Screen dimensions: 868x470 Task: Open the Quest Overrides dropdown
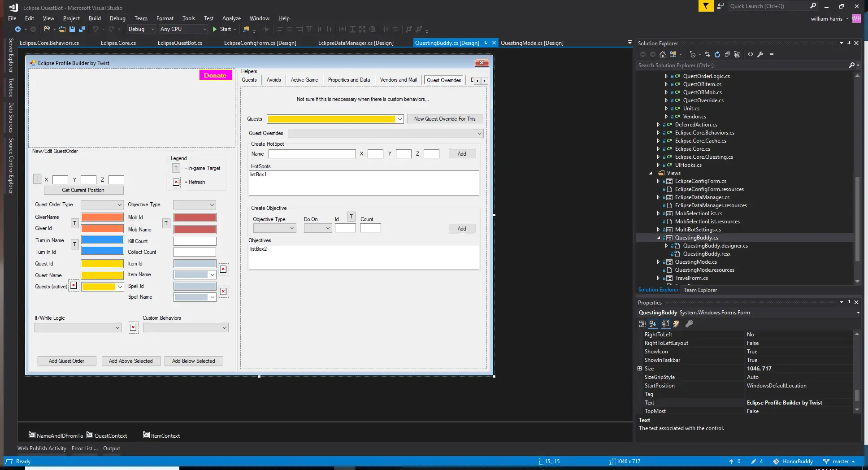coord(386,133)
